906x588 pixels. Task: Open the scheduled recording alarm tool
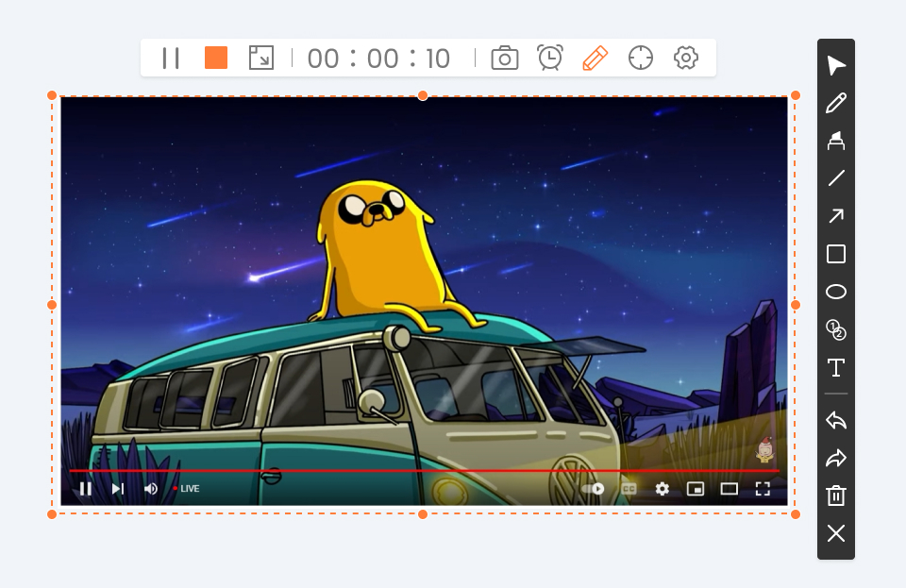549,58
